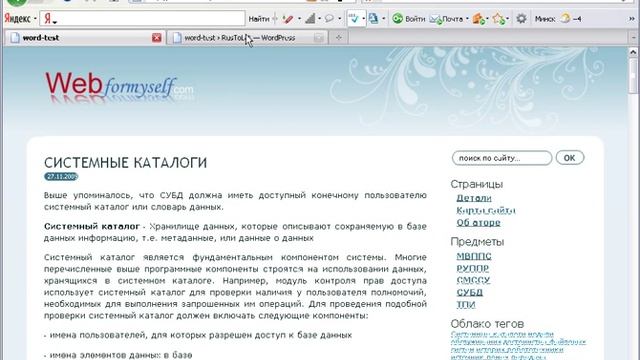
Task: Open dropdown arrow beside the speech bubble icon
Action: [339, 19]
